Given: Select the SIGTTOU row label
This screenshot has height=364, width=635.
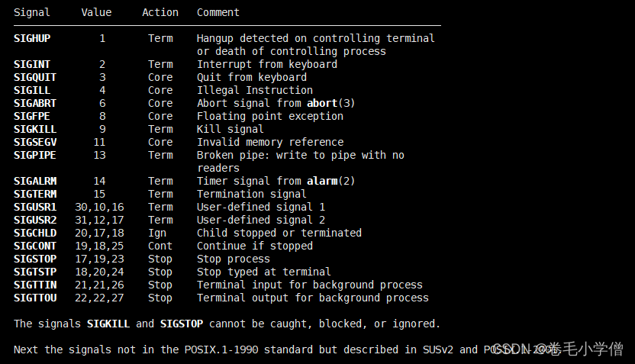Looking at the screenshot, I should coord(35,298).
